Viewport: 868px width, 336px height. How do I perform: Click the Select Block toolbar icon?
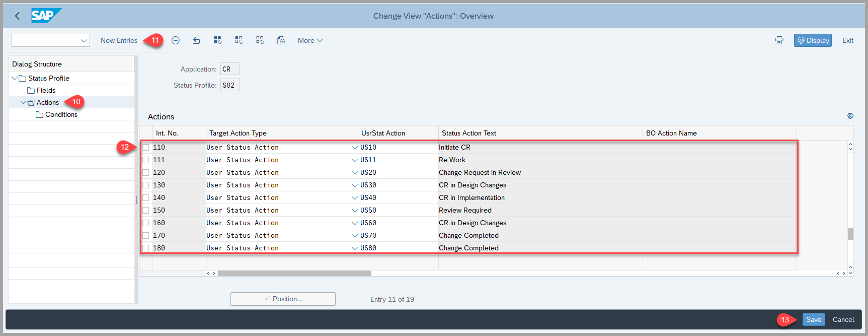239,40
